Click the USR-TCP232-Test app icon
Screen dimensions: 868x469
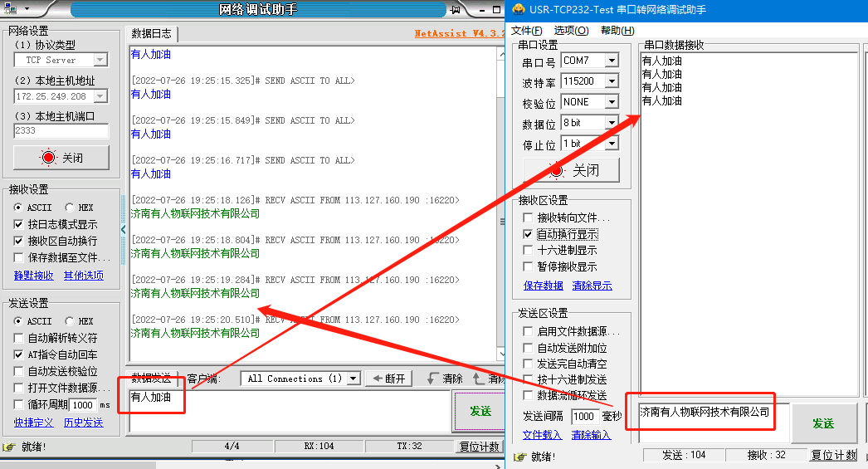[x=519, y=10]
